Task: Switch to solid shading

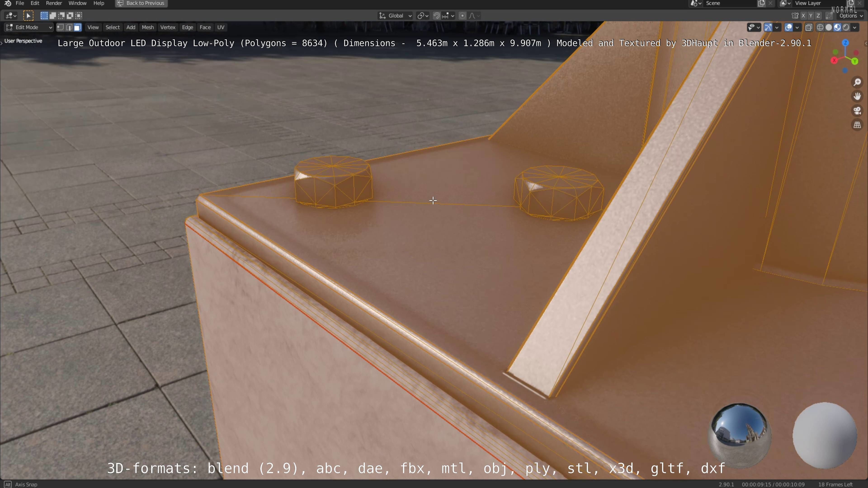Action: pyautogui.click(x=829, y=28)
